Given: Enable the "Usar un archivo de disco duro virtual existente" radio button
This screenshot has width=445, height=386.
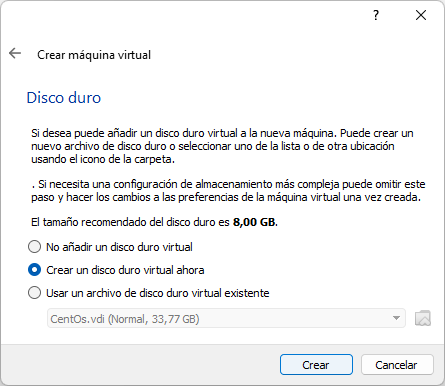Looking at the screenshot, I should tap(34, 293).
